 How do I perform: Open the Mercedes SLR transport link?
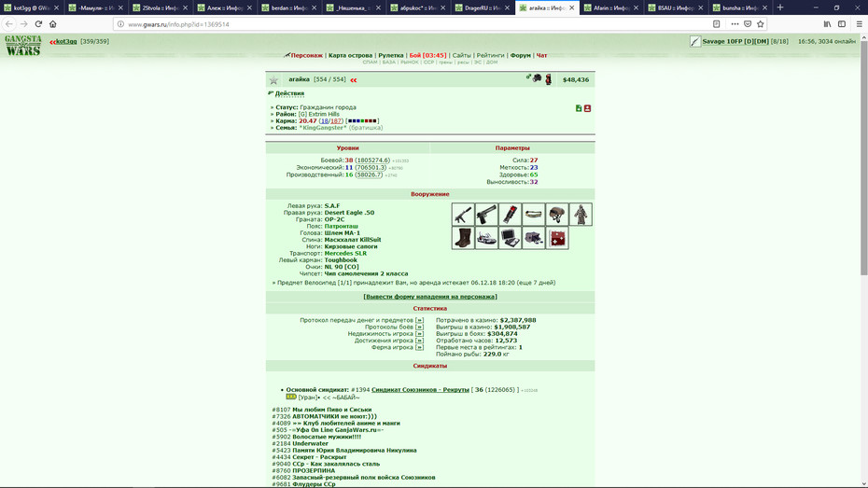[345, 254]
